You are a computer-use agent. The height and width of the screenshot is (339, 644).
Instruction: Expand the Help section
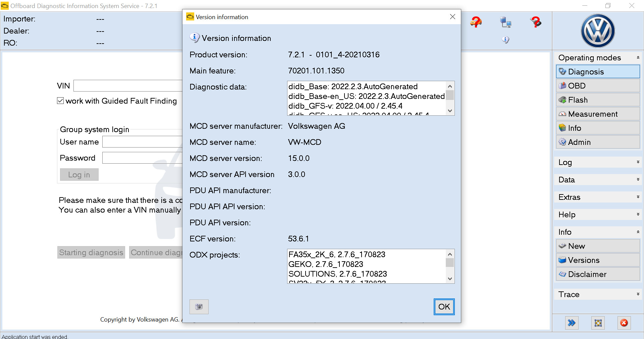coord(638,214)
